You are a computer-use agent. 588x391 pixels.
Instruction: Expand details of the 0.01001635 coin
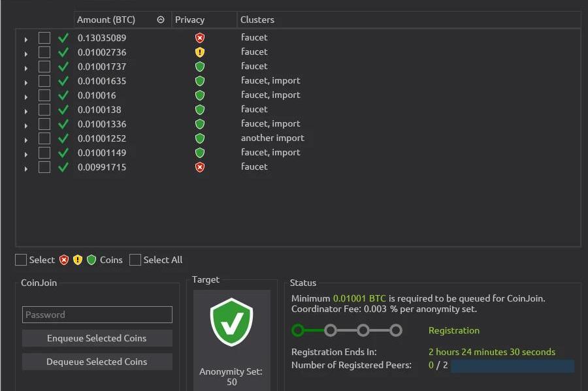[26, 82]
